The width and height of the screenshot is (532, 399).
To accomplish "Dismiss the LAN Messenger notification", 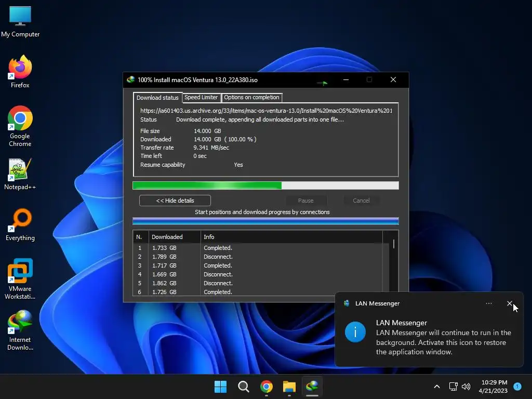I will click(x=510, y=303).
